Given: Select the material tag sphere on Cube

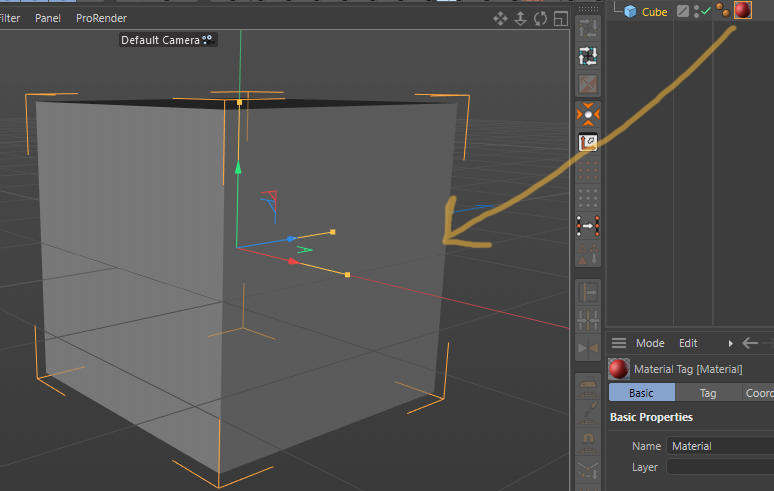Looking at the screenshot, I should click(742, 11).
